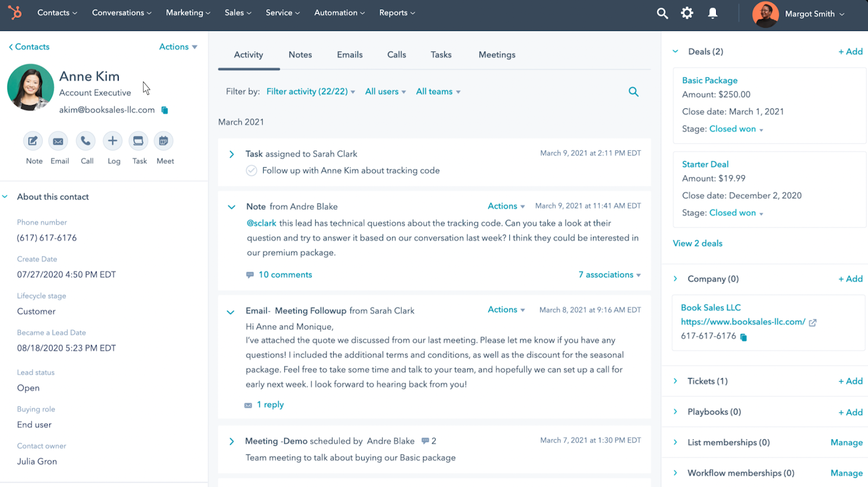Copy Anne Kim's email address icon
This screenshot has height=487, width=868.
164,110
